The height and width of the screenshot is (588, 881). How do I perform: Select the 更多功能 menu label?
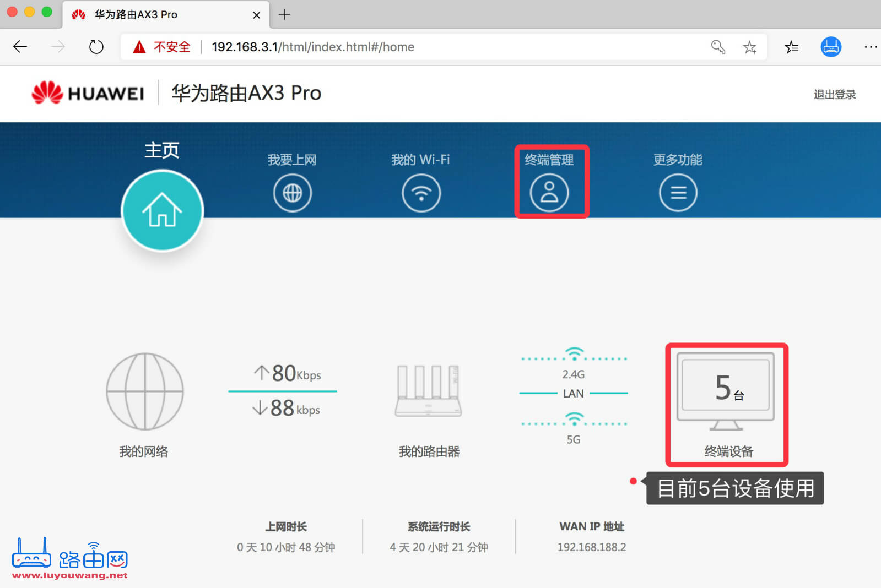(x=678, y=160)
